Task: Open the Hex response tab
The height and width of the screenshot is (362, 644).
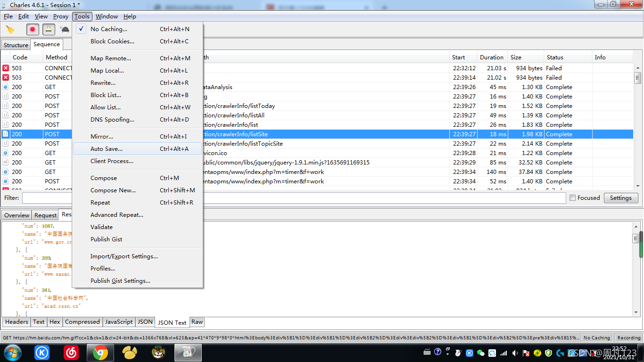Action: coord(55,322)
